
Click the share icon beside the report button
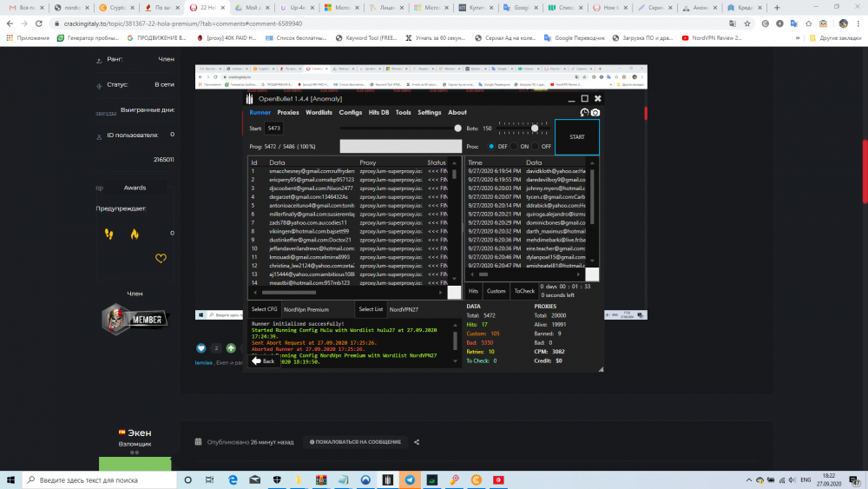point(417,442)
